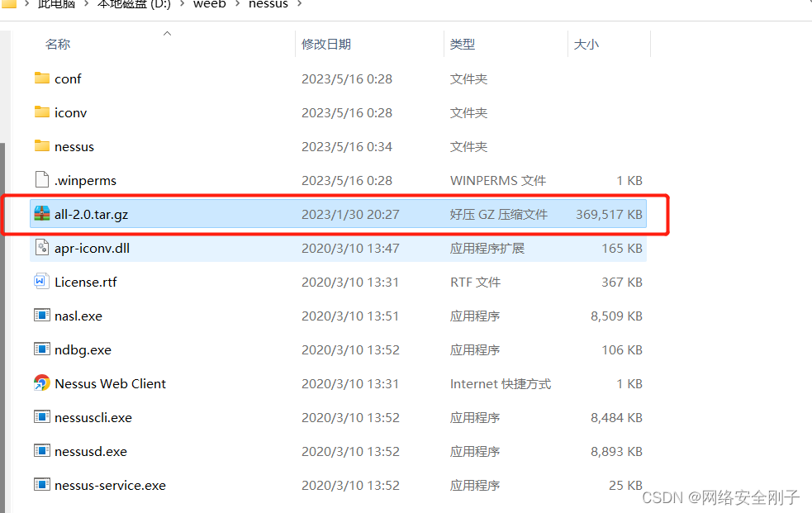This screenshot has width=812, height=513.
Task: Select the conf folder icon
Action: click(42, 78)
